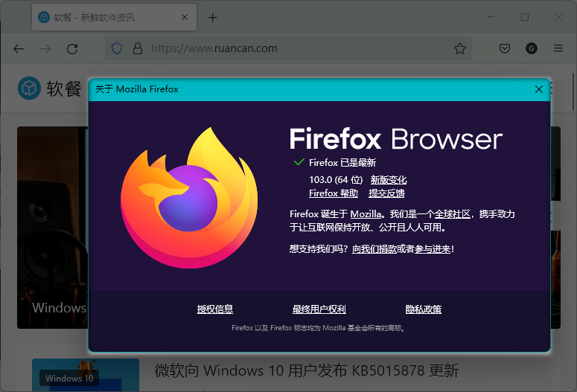Click the site security padlock icon

click(137, 48)
